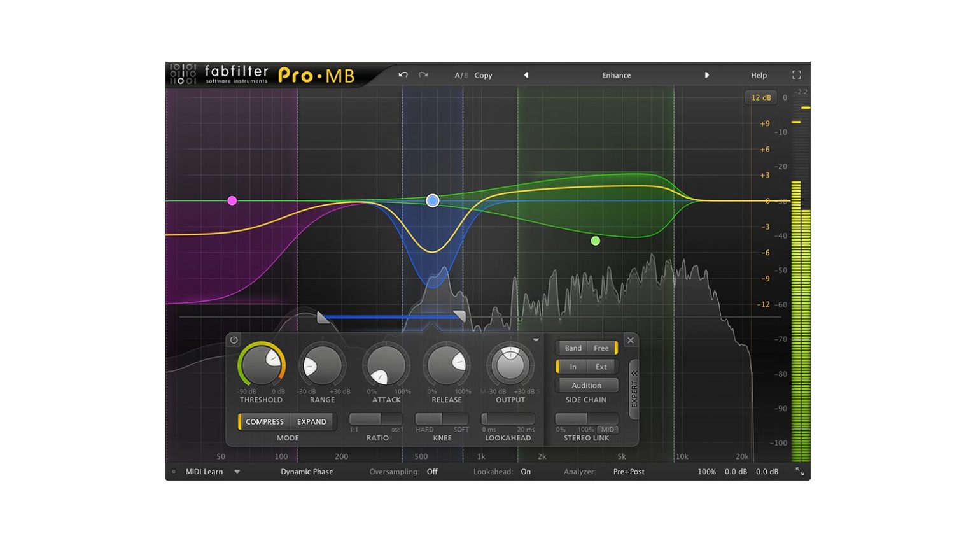Click the Threshold knob
Image resolution: width=980 pixels, height=541 pixels.
(x=262, y=365)
